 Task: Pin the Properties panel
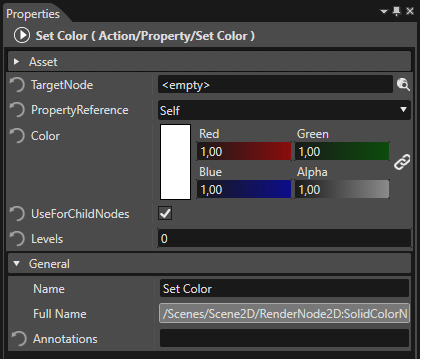click(397, 12)
